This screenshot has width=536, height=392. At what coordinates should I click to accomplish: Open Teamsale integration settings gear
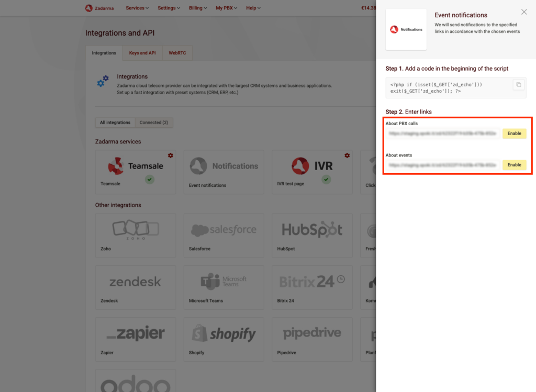coord(171,155)
